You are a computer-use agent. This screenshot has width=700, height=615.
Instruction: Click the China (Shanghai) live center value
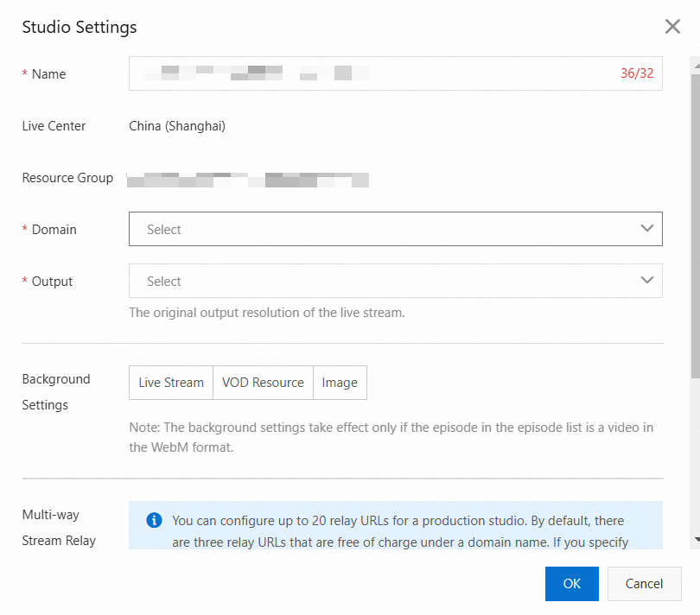(177, 126)
